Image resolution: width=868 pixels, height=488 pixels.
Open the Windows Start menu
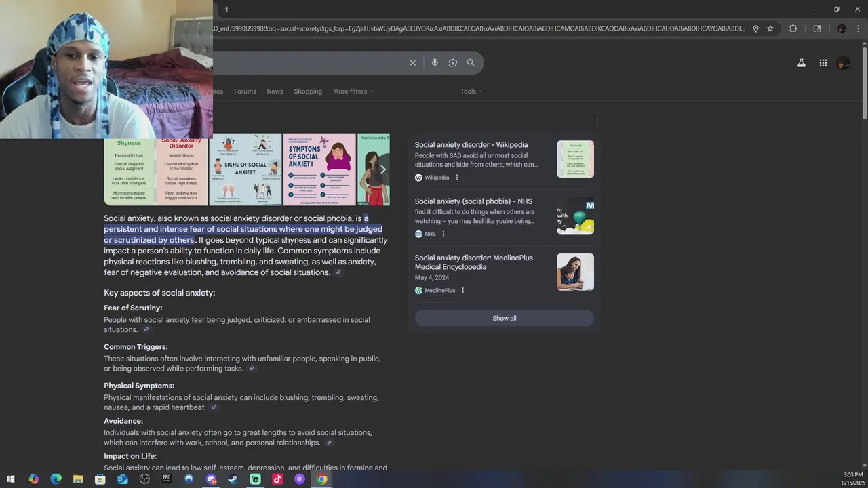(x=12, y=479)
